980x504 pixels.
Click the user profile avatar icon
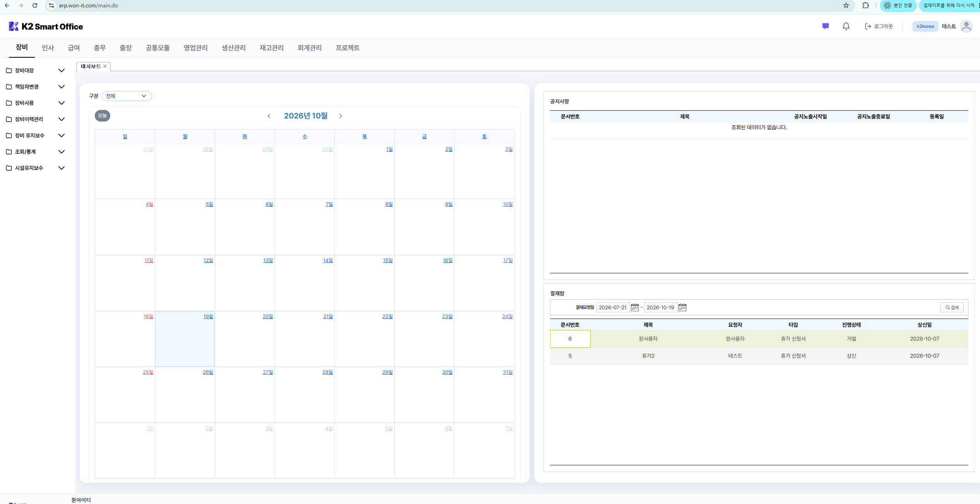click(x=966, y=26)
